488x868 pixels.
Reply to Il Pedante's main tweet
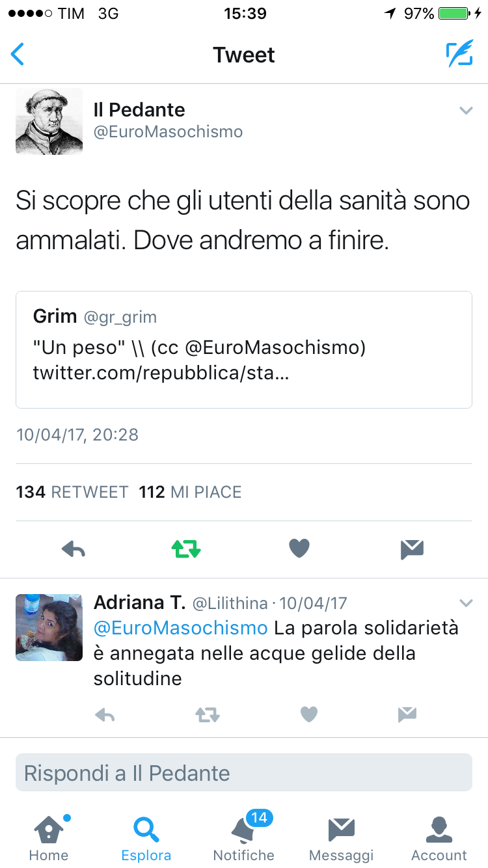(x=74, y=550)
